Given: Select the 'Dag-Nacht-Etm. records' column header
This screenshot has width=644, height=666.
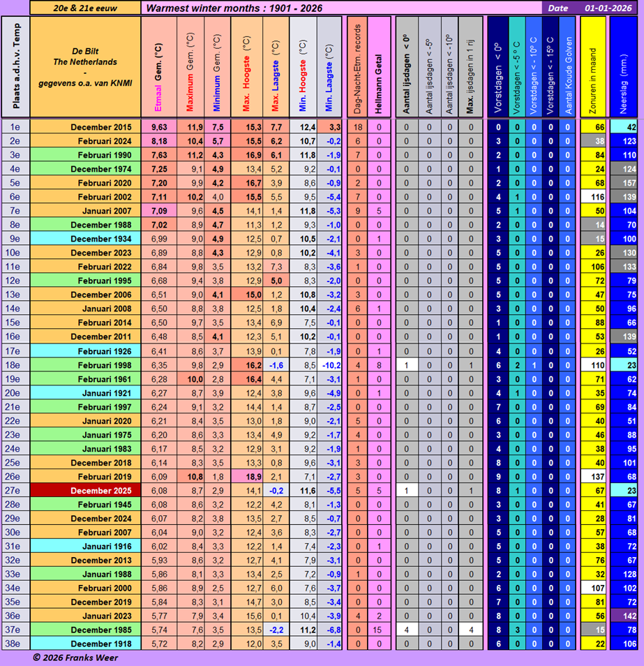Looking at the screenshot, I should coord(357,67).
